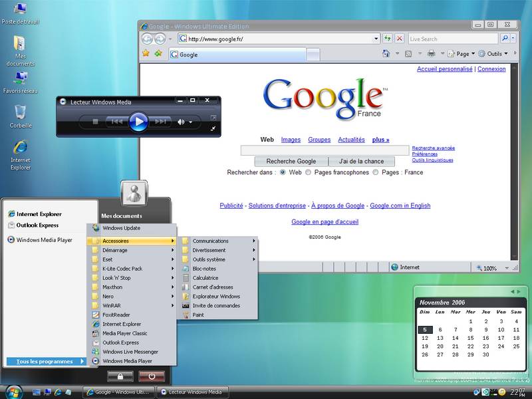Switch to Lecteur Windows Media taskbar button
Image resolution: width=532 pixels, height=399 pixels.
[192, 392]
